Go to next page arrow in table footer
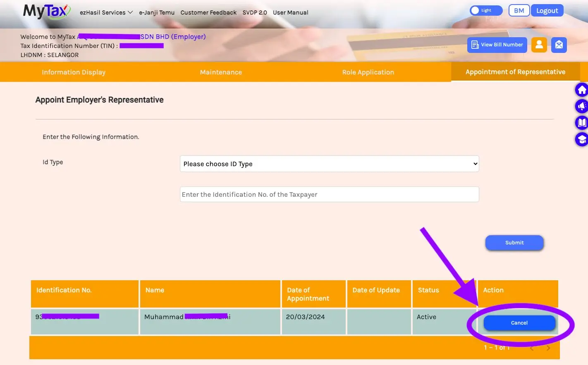Image resolution: width=588 pixels, height=365 pixels. tap(548, 348)
